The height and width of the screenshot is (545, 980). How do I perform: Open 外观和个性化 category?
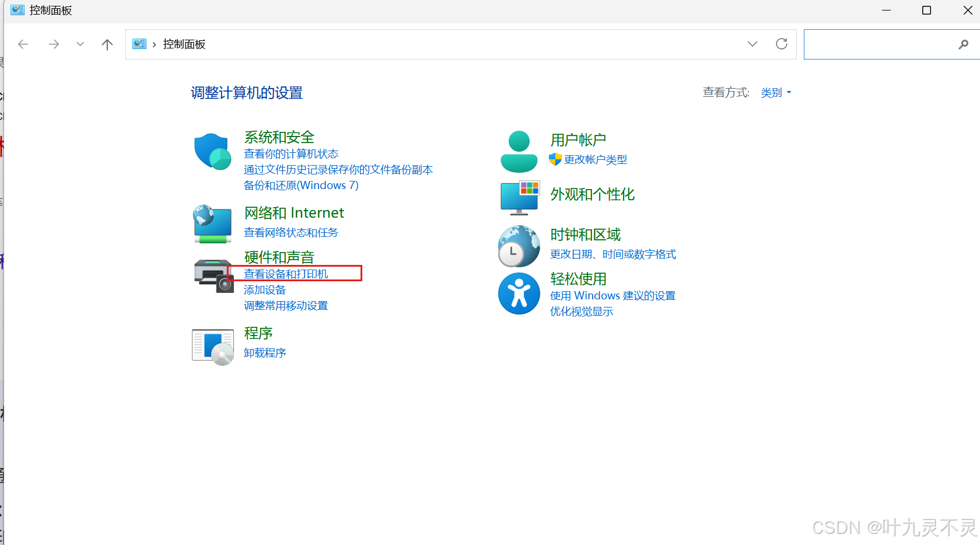coord(593,194)
